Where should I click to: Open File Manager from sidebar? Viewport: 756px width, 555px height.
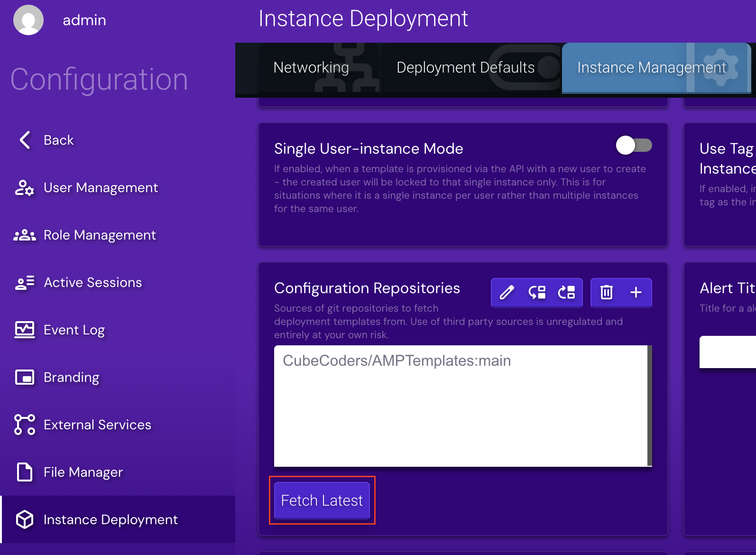tap(83, 472)
